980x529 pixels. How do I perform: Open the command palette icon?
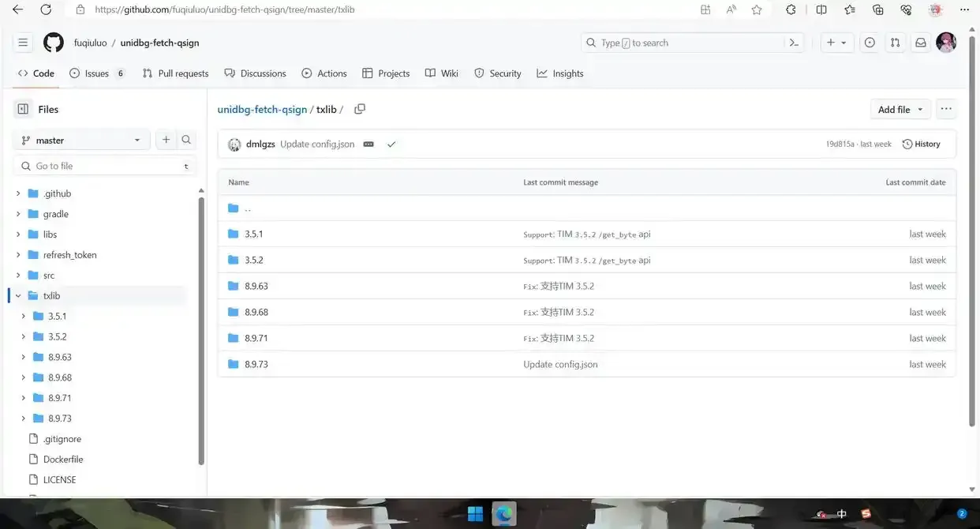pyautogui.click(x=795, y=43)
